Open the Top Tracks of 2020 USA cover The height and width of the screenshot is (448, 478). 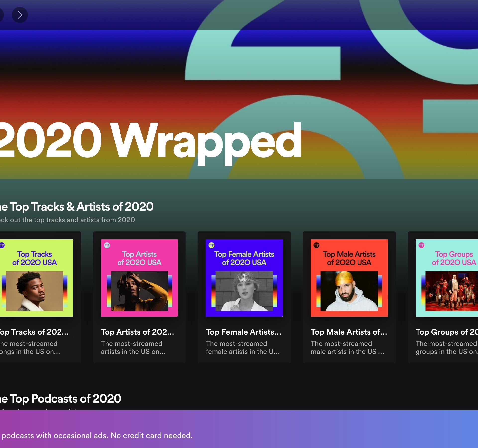[36, 278]
